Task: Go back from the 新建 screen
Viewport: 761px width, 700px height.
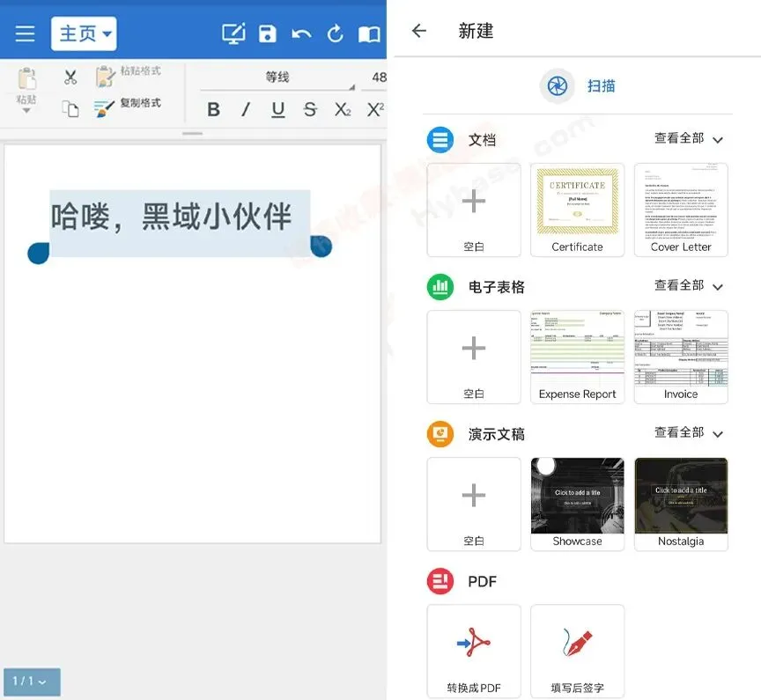Action: 419,31
